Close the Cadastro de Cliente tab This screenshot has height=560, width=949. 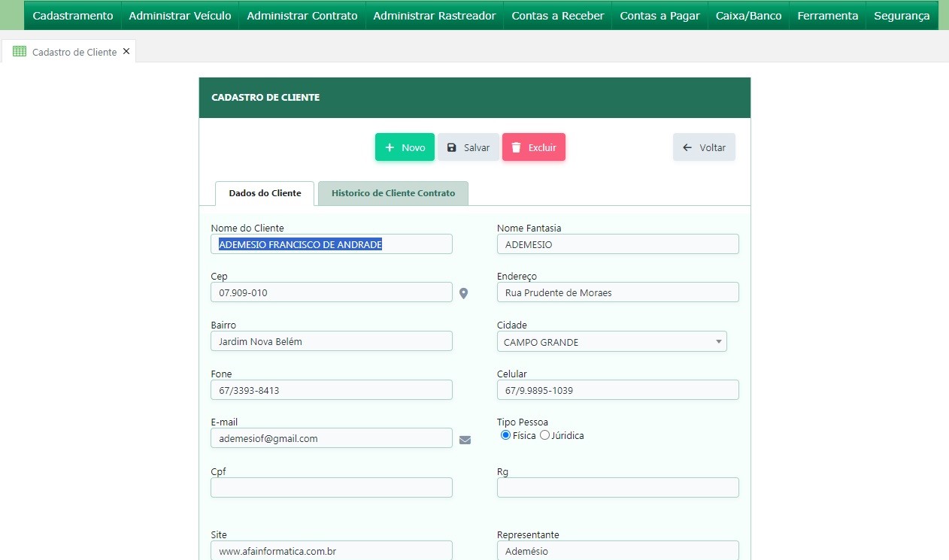126,52
